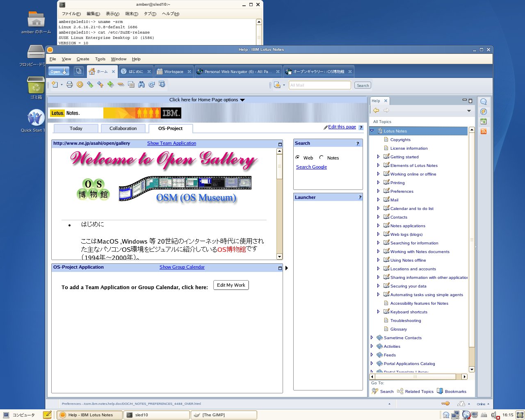Click the refresh icon in the toolbar
The image size is (525, 420).
152,84
